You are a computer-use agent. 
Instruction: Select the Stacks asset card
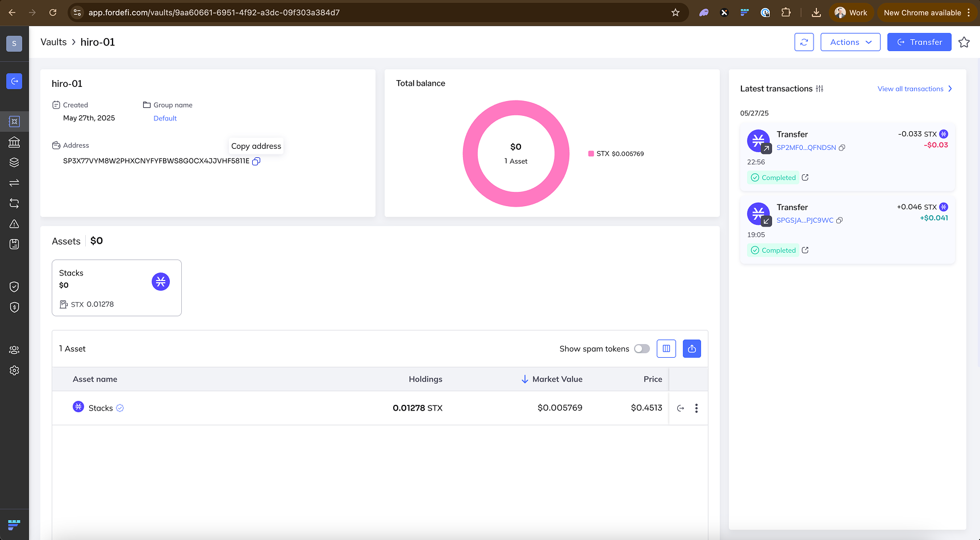coord(116,288)
